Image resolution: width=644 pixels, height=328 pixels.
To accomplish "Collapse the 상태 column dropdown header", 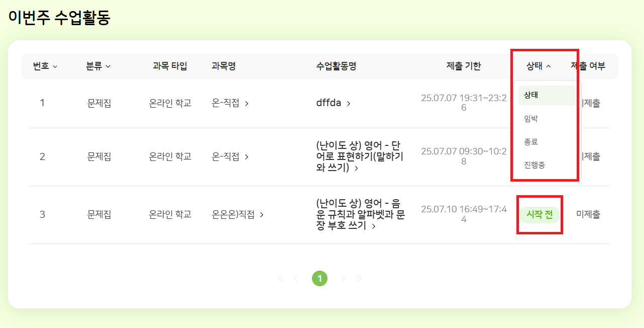I will (x=539, y=66).
